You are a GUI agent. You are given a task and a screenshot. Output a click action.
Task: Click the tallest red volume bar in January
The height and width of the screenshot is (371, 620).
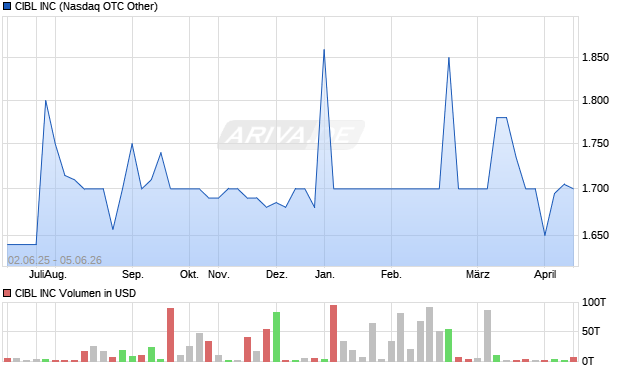(333, 333)
